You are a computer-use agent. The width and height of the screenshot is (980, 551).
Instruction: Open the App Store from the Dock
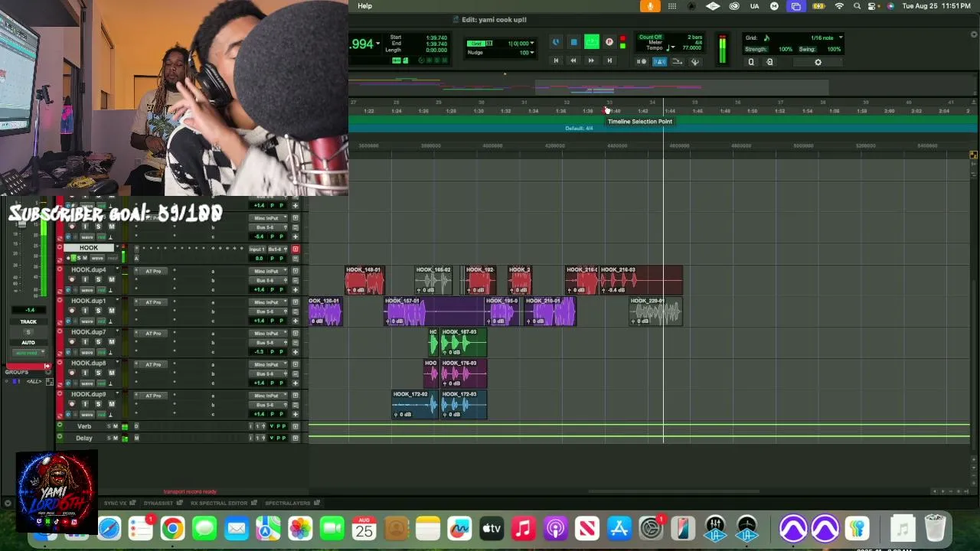tap(619, 528)
